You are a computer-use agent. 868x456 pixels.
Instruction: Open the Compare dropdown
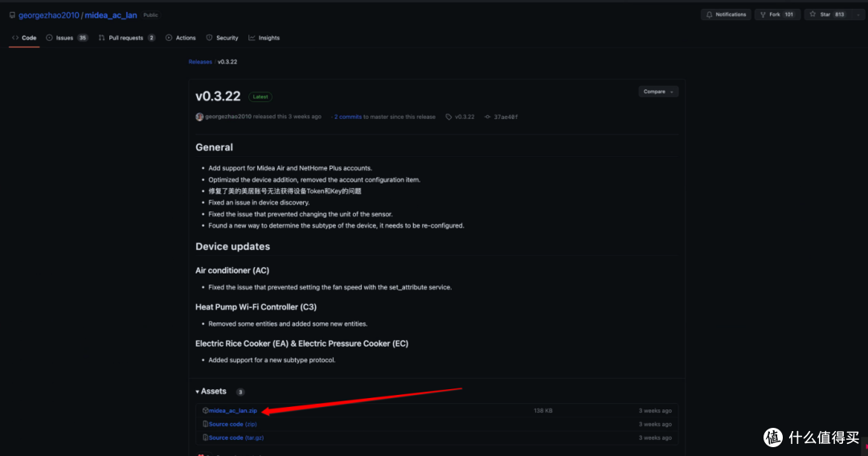point(658,92)
